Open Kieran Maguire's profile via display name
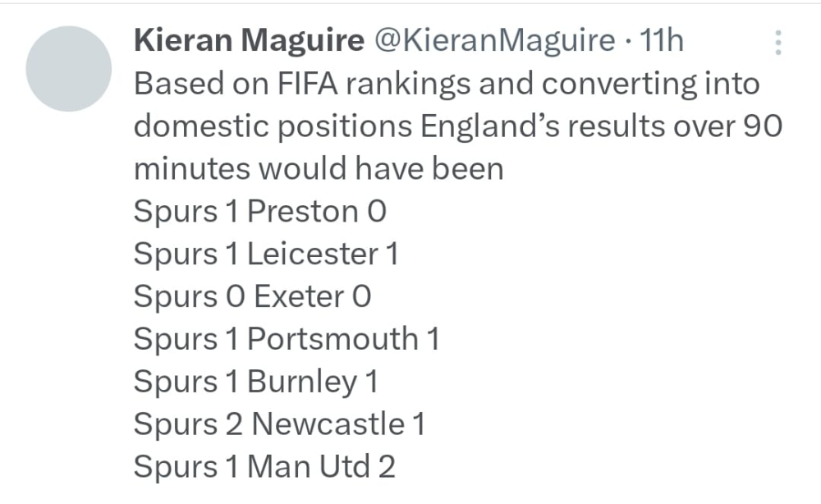The width and height of the screenshot is (821, 504). [249, 41]
